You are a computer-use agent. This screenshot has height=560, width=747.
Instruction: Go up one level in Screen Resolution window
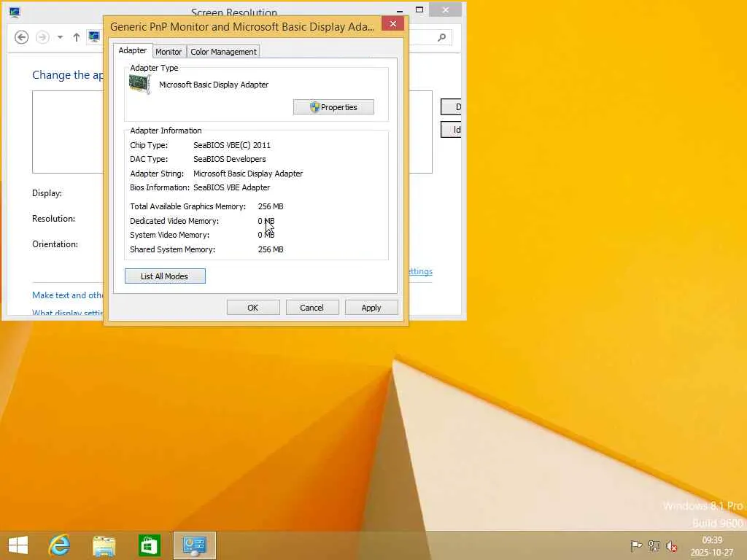[76, 37]
